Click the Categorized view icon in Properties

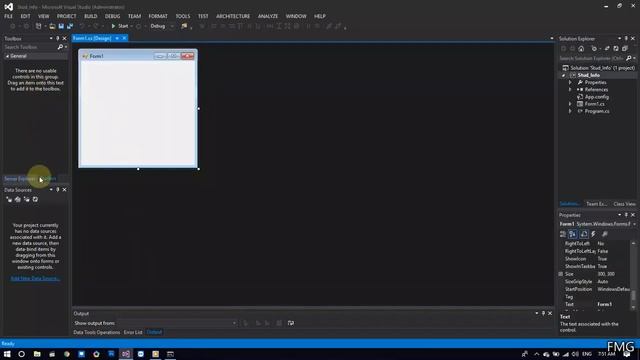pyautogui.click(x=563, y=234)
